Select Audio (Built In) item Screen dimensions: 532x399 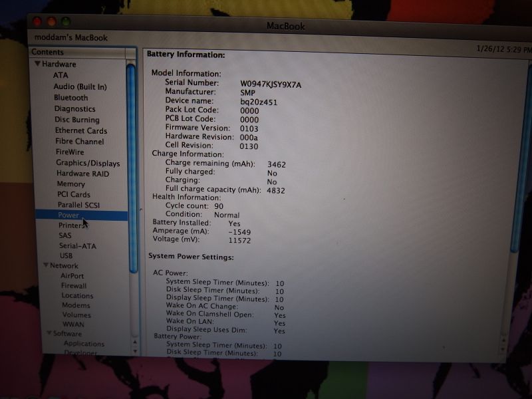(x=80, y=87)
